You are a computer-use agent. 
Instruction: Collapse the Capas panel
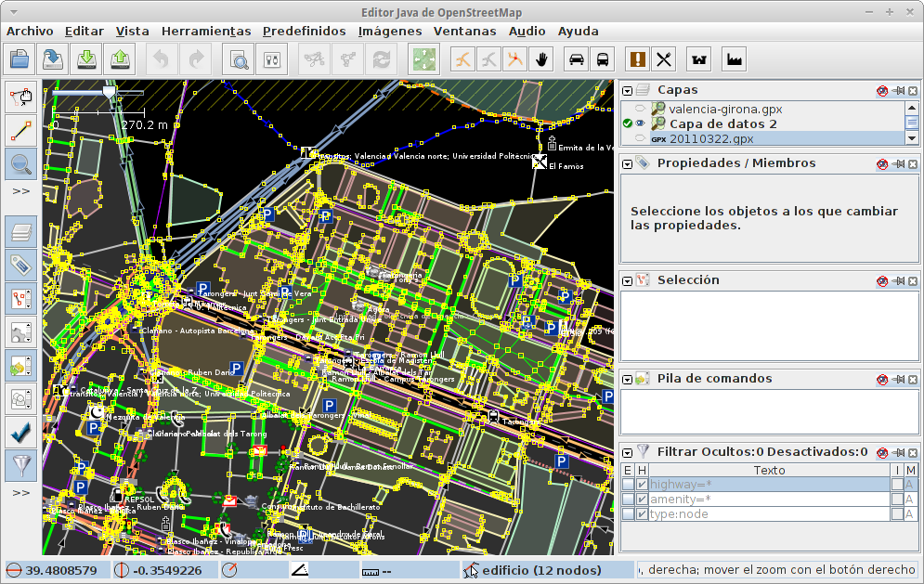click(x=628, y=91)
